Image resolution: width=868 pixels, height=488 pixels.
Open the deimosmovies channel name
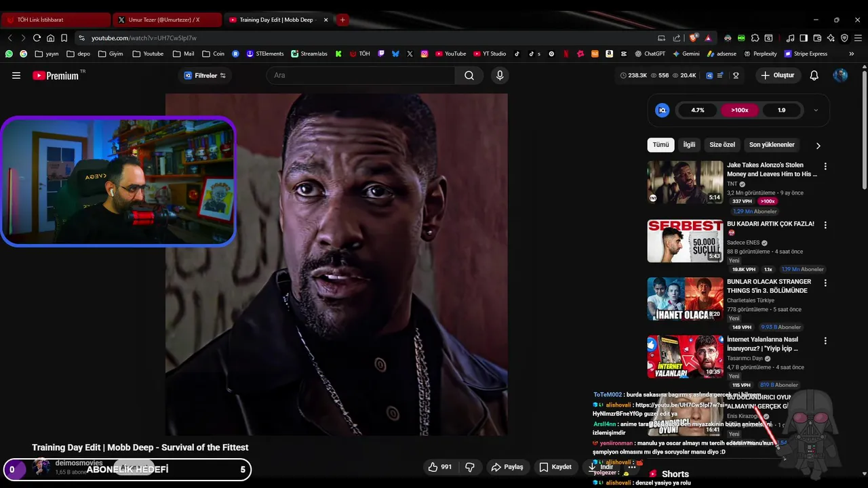pyautogui.click(x=79, y=463)
